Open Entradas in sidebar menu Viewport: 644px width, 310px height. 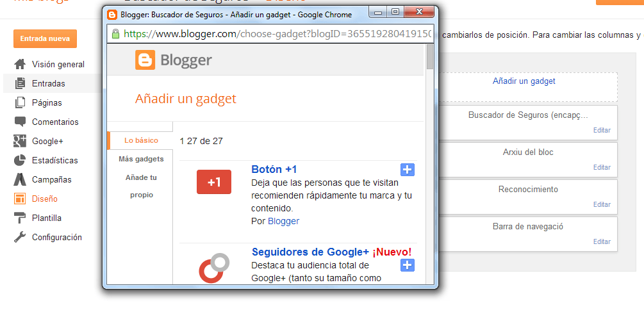click(x=49, y=84)
